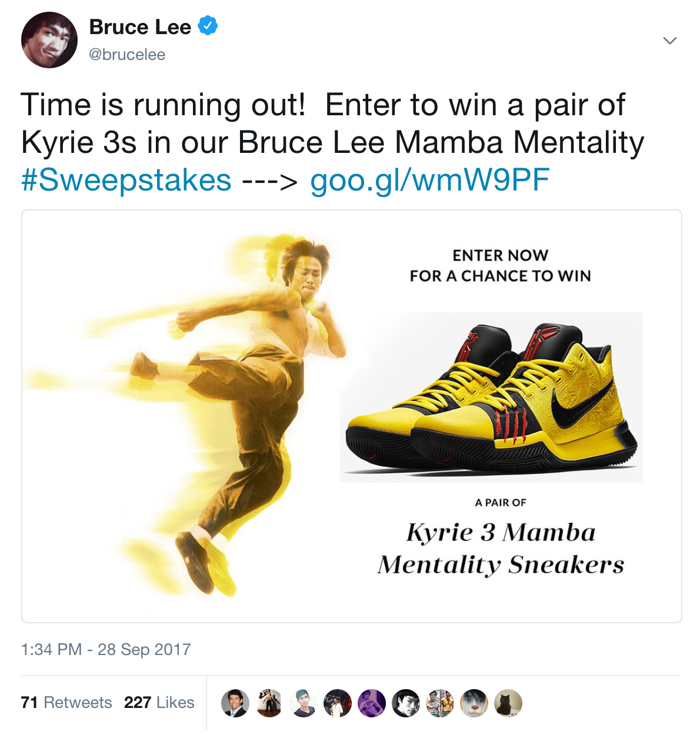
Task: Click the tweet author's profile picture
Action: tap(49, 40)
